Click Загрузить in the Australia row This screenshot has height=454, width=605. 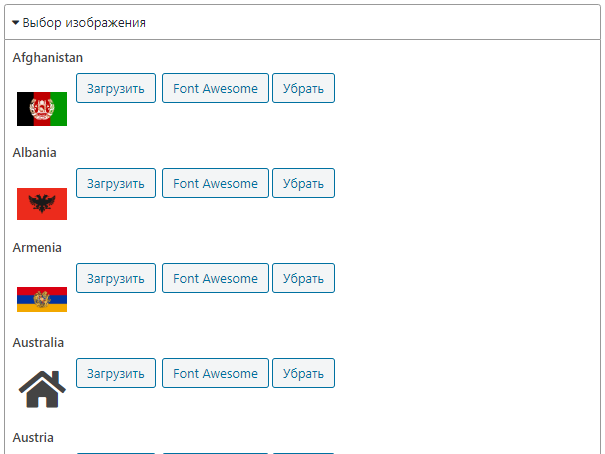(116, 373)
